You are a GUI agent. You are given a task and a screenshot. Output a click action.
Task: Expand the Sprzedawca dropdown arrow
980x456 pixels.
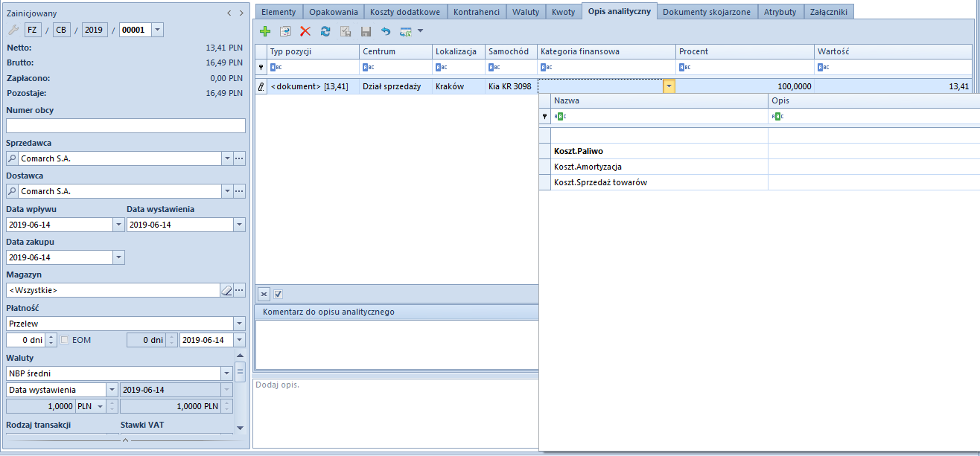226,158
